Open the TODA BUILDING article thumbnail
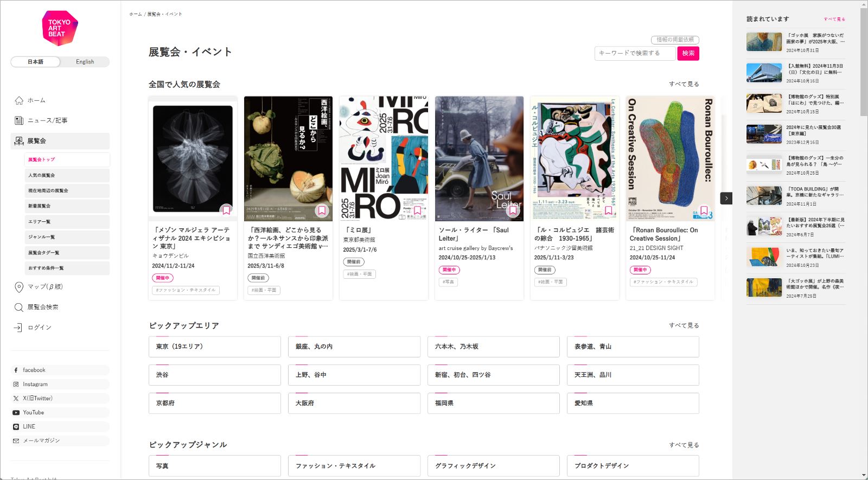 pos(764,196)
